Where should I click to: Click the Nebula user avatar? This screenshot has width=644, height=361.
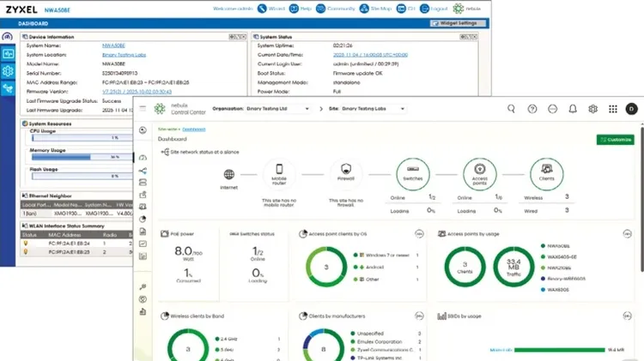632,109
